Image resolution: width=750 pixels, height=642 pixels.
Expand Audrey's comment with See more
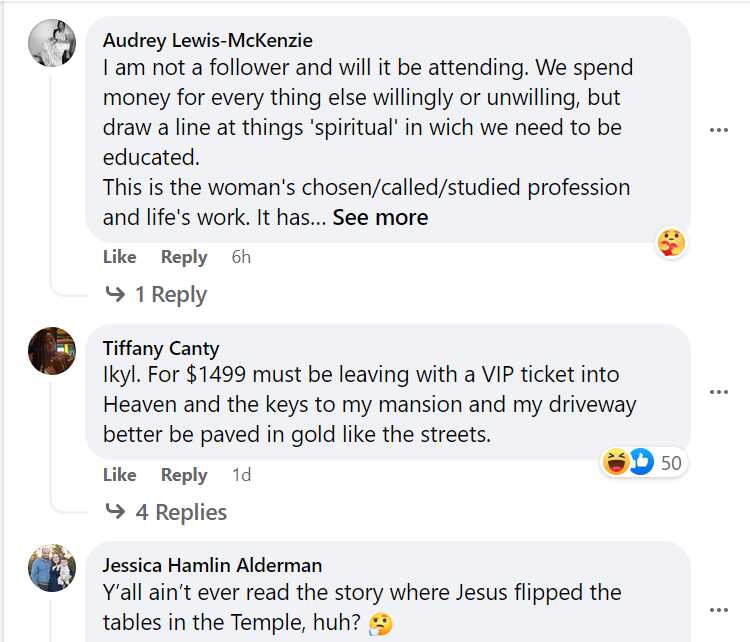380,218
